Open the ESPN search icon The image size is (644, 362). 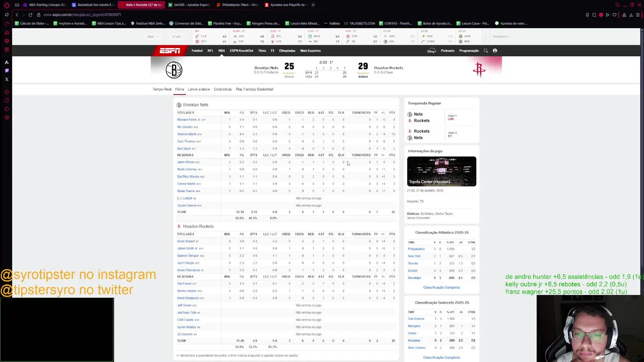click(x=486, y=51)
